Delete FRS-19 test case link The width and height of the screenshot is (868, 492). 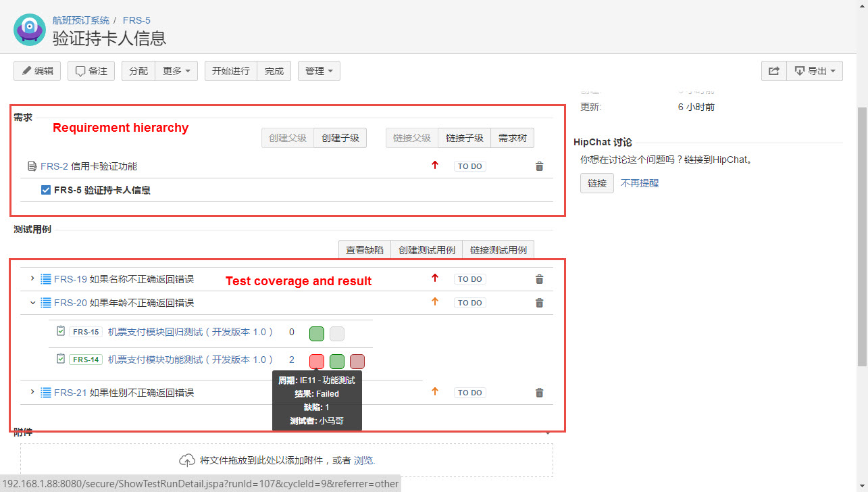tap(539, 279)
